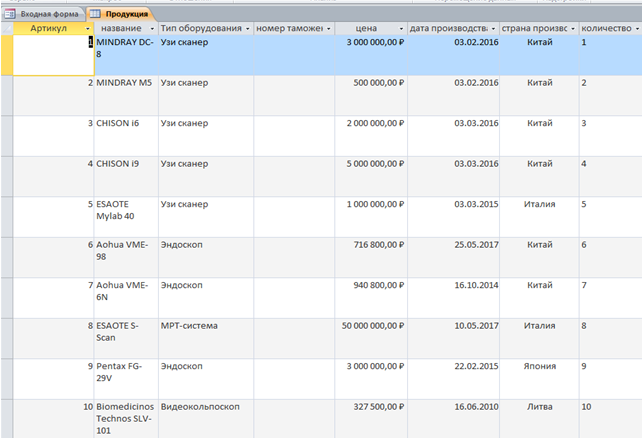
Task: Open the номер таможенный column dropdown arrow
Action: pos(328,29)
